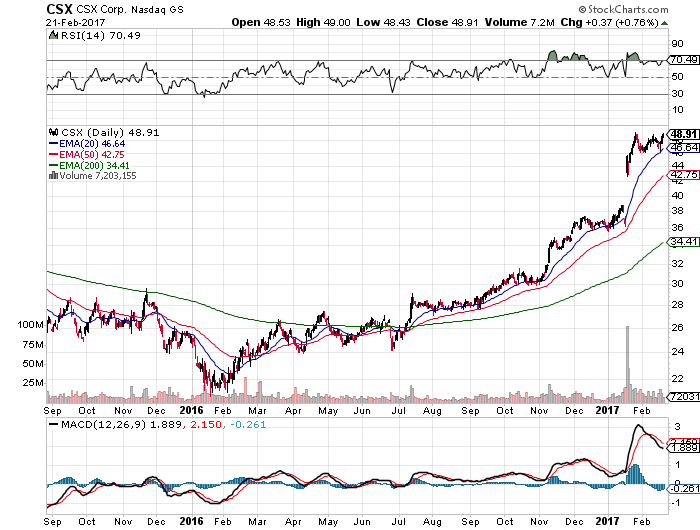Select the red EMA(50) line swatch in legend
This screenshot has height=530, width=700.
(54, 154)
